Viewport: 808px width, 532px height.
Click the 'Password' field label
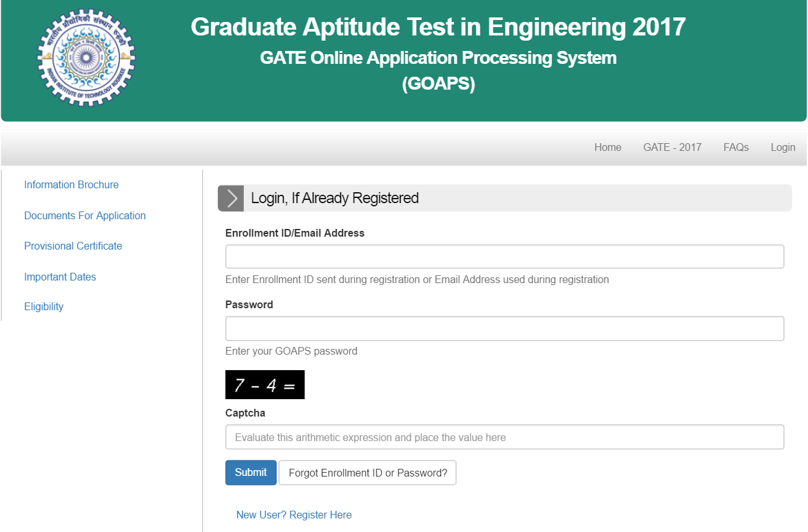tap(249, 304)
